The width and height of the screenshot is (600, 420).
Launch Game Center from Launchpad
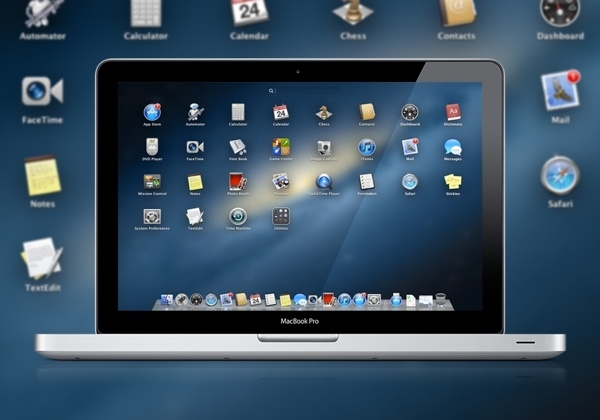281,147
